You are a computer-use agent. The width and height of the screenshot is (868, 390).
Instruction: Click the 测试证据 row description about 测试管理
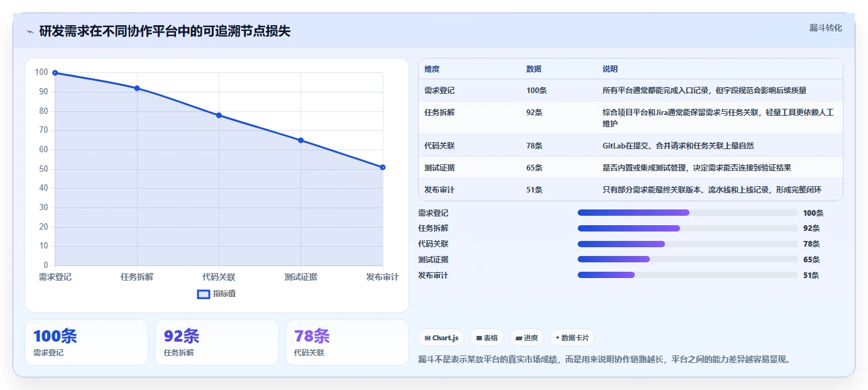coord(697,168)
